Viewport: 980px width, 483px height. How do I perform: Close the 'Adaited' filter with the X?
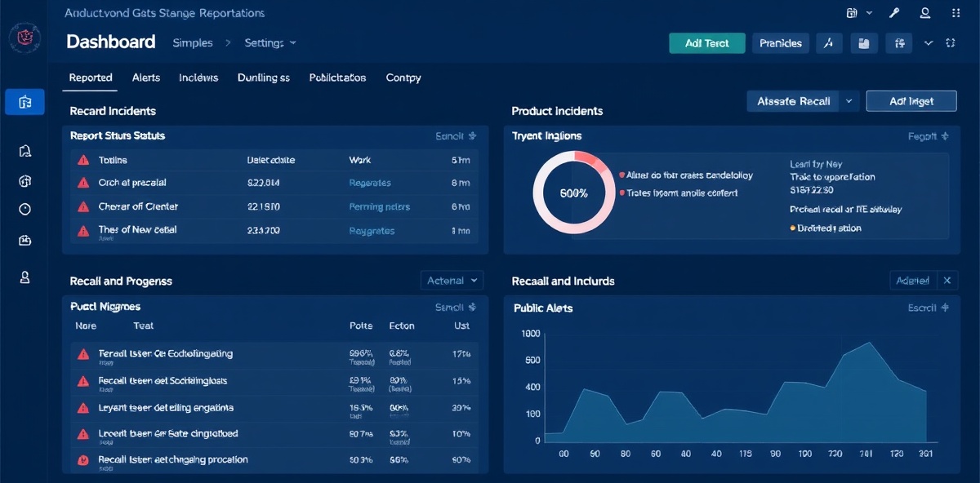pyautogui.click(x=947, y=281)
